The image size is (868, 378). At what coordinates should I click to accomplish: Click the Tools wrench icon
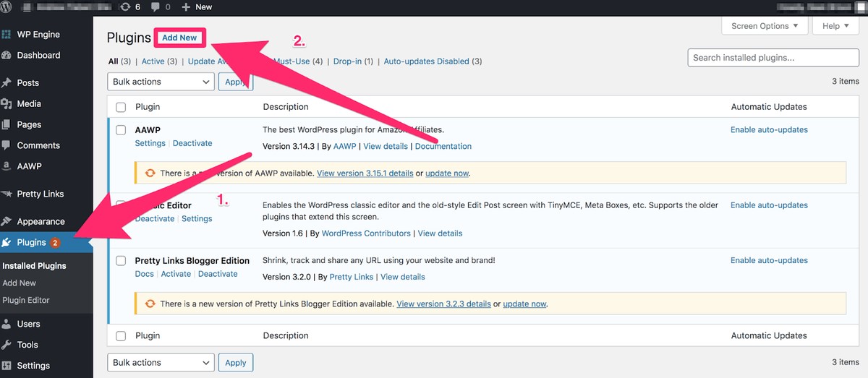[x=7, y=345]
